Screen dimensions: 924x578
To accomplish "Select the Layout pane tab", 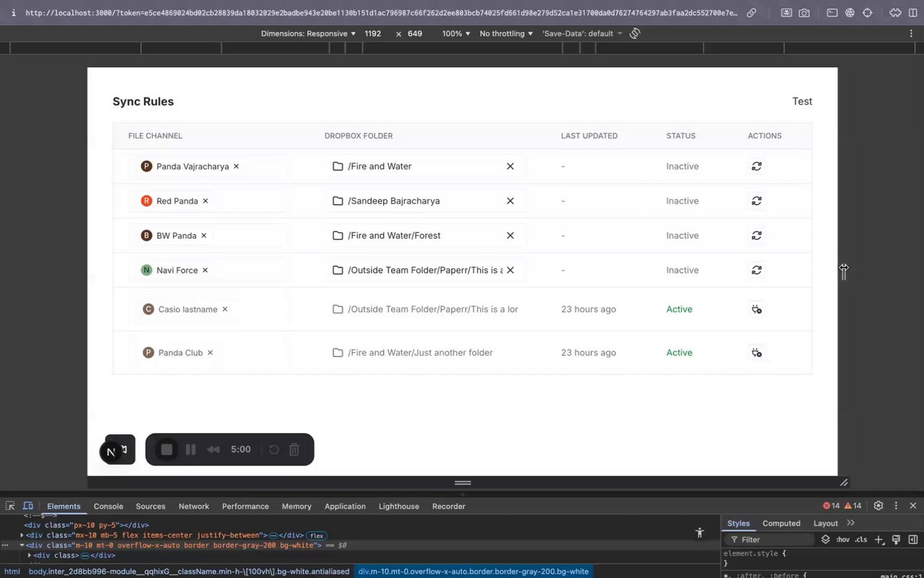I will click(826, 523).
